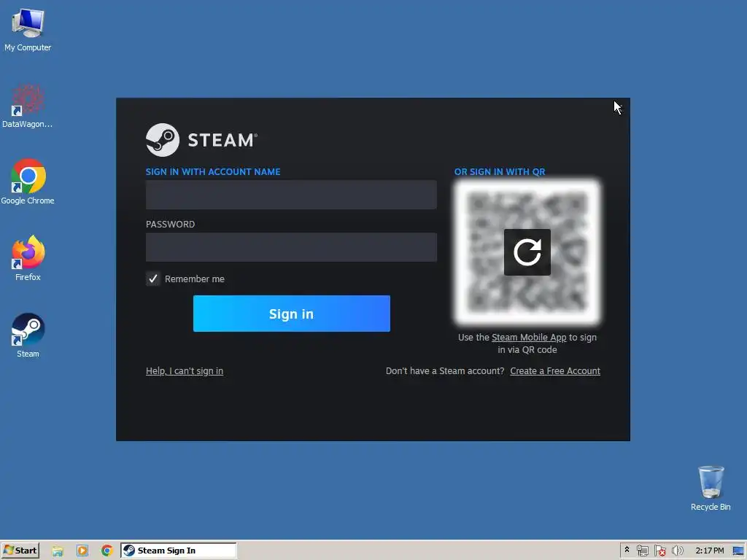Screen dimensions: 747x560
Task: Click the Steam Sign In taskbar button
Action: click(x=179, y=551)
